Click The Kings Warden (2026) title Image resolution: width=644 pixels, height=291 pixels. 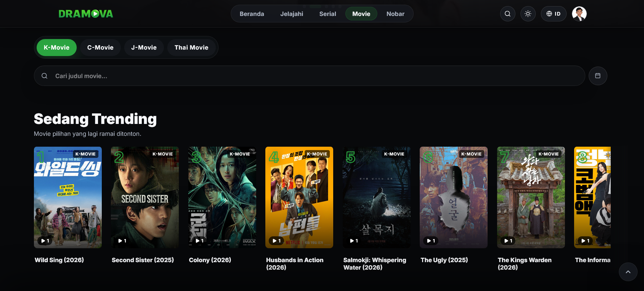(525, 264)
